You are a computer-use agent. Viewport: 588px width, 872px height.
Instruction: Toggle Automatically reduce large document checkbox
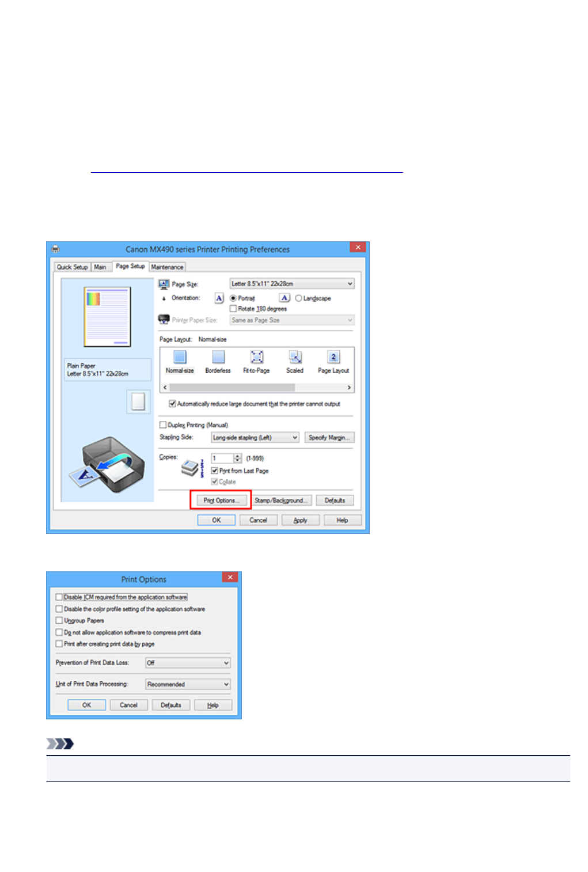172,404
